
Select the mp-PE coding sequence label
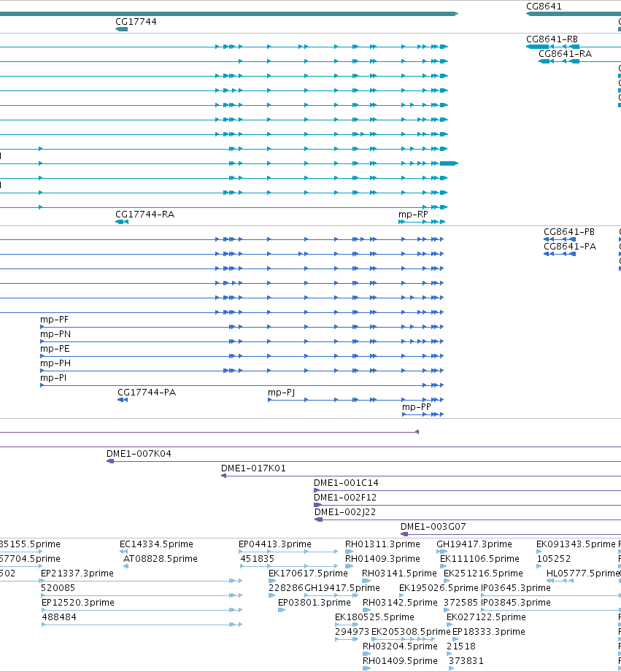pos(55,349)
